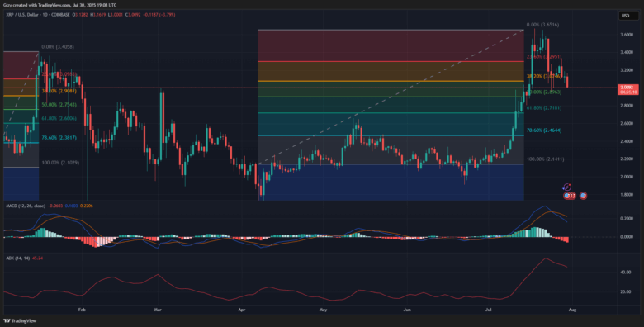Image resolution: width=644 pixels, height=327 pixels.
Task: Click the Fib label 100.00% (2.1411)
Action: [546, 159]
